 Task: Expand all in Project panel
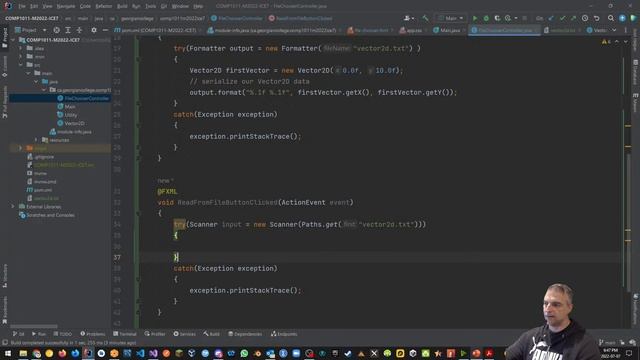(x=68, y=30)
